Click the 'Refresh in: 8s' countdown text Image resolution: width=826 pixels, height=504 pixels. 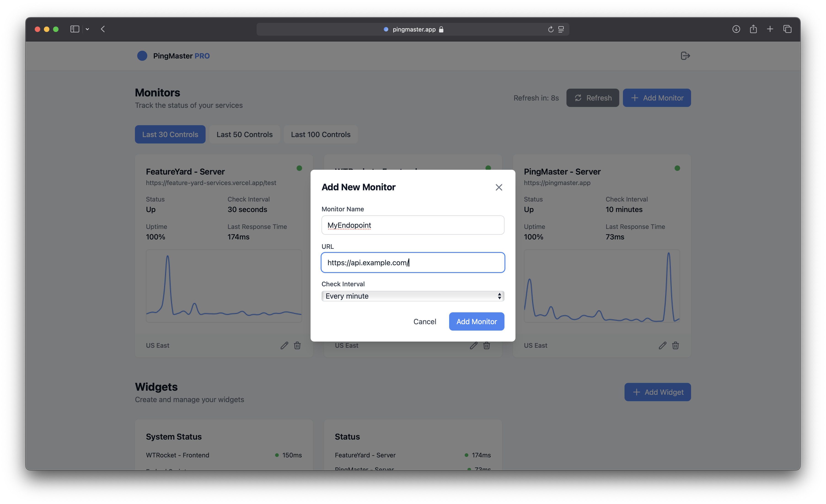click(x=536, y=98)
